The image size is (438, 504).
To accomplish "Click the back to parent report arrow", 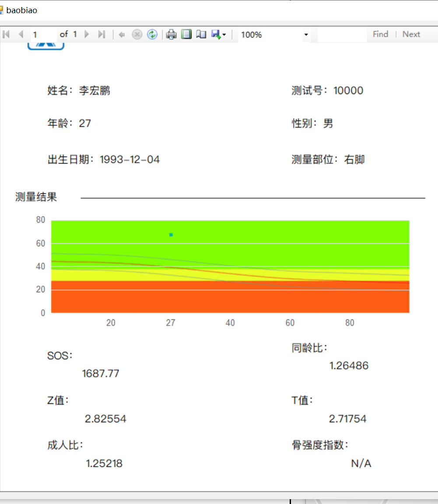I will pyautogui.click(x=122, y=35).
